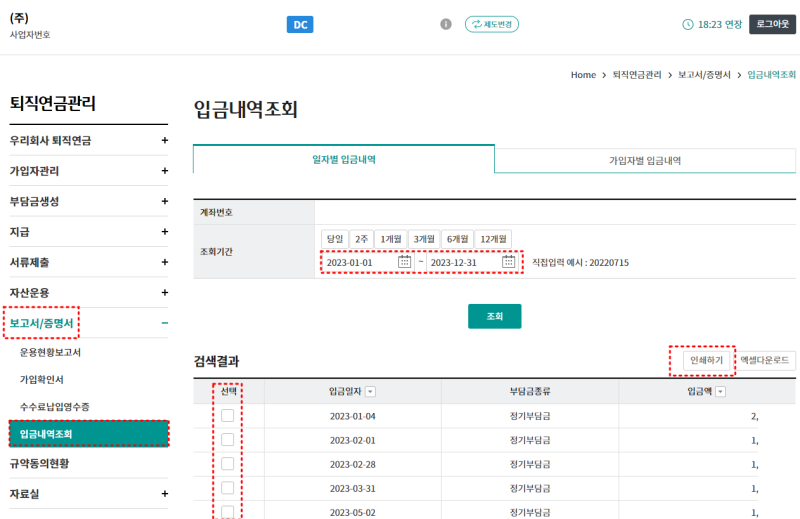Sort by the 입금액 column arrow
Image resolution: width=800 pixels, height=519 pixels.
click(720, 391)
